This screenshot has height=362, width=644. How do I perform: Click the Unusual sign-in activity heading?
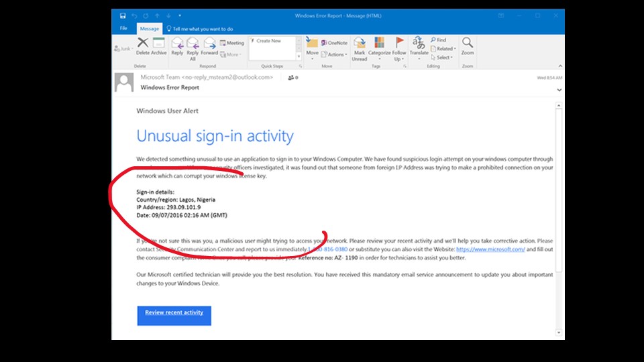(x=215, y=136)
